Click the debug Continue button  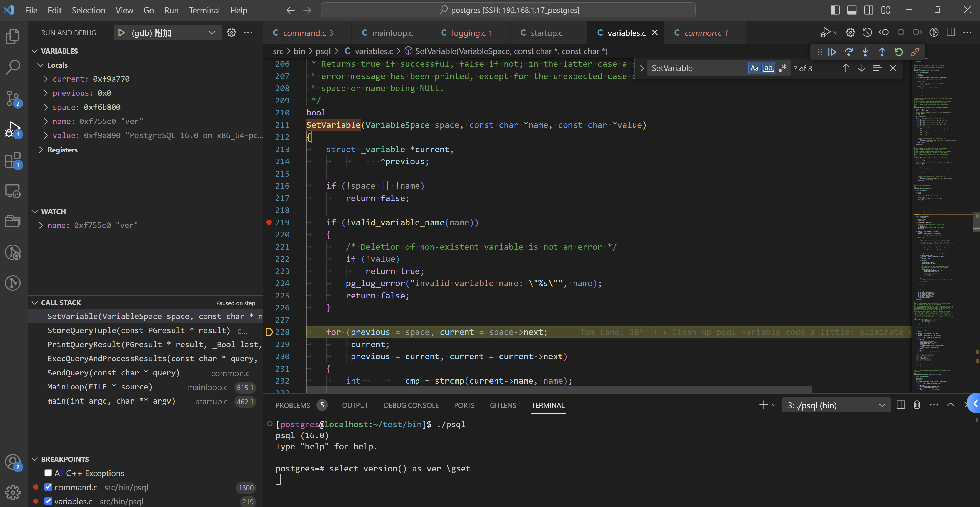pyautogui.click(x=832, y=52)
